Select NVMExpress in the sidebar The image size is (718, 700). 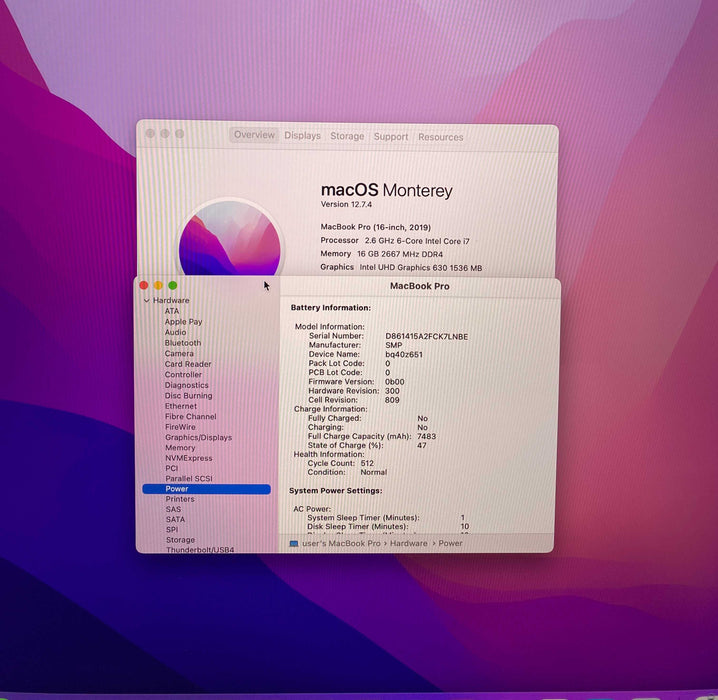click(189, 458)
